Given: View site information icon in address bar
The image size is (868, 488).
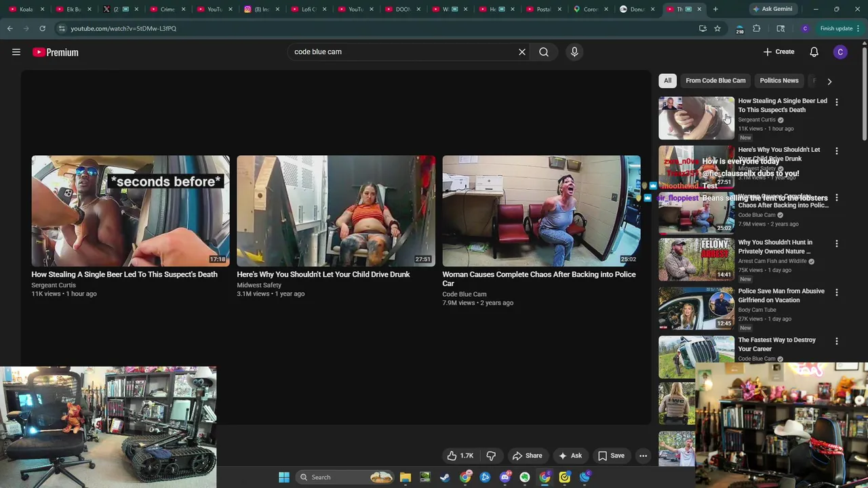Looking at the screenshot, I should point(62,28).
